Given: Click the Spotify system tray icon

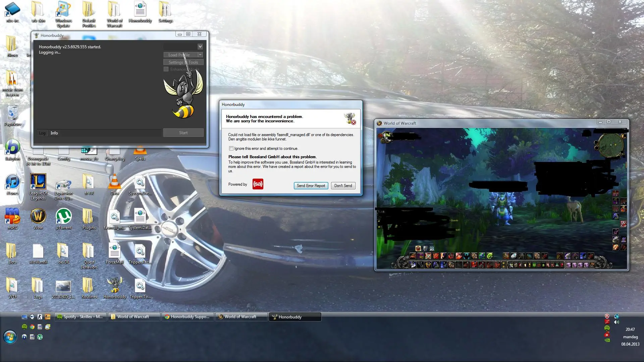Looking at the screenshot, I should [x=607, y=328].
